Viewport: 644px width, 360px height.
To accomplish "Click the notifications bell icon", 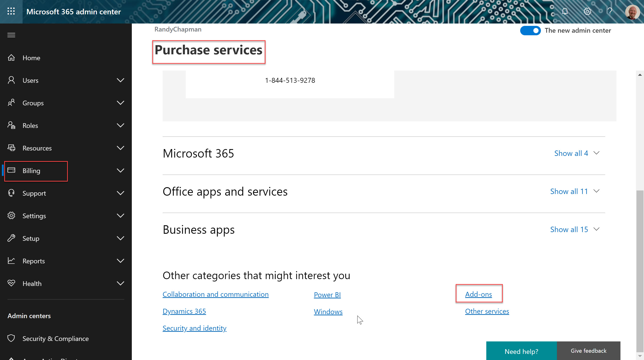I will (565, 12).
